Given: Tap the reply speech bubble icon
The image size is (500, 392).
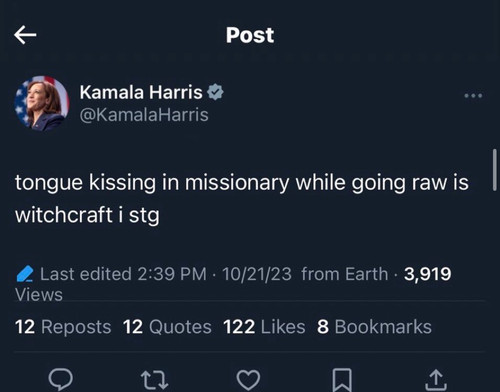Looking at the screenshot, I should [x=61, y=379].
